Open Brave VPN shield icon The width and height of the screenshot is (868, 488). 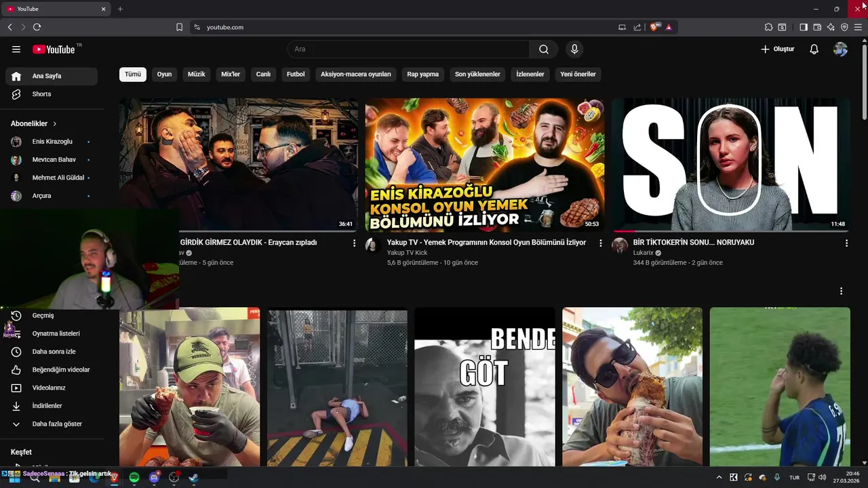(x=844, y=27)
